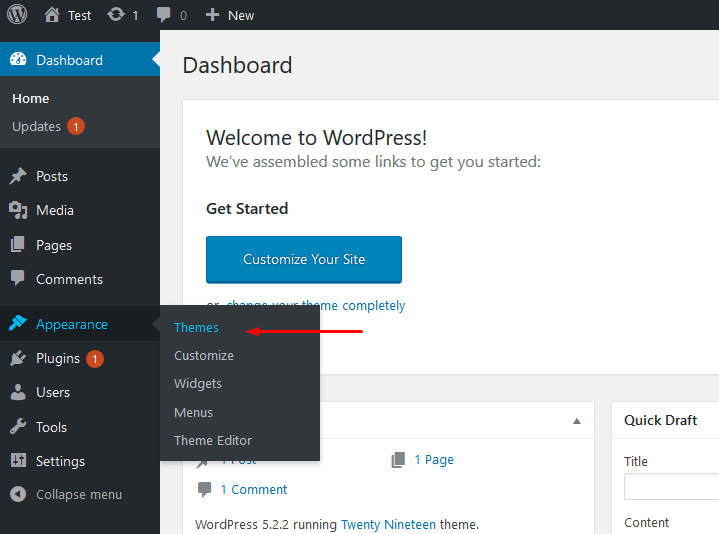The image size is (719, 534).
Task: Open the Test site home icon
Action: [x=52, y=15]
